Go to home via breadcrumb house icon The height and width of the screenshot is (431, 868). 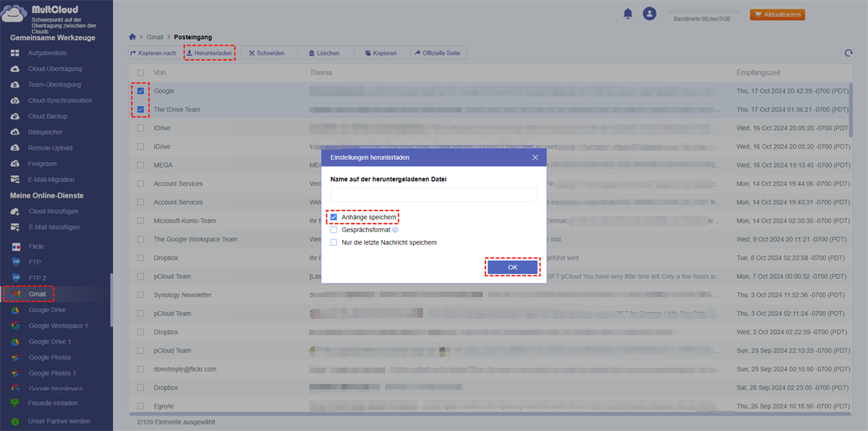click(x=132, y=37)
